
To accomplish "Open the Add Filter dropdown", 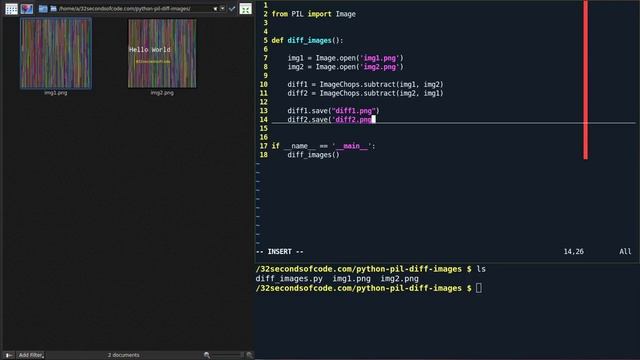I will pyautogui.click(x=31, y=355).
